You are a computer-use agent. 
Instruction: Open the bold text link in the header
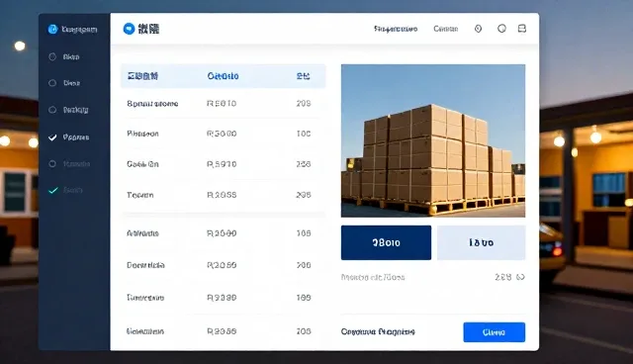click(396, 29)
